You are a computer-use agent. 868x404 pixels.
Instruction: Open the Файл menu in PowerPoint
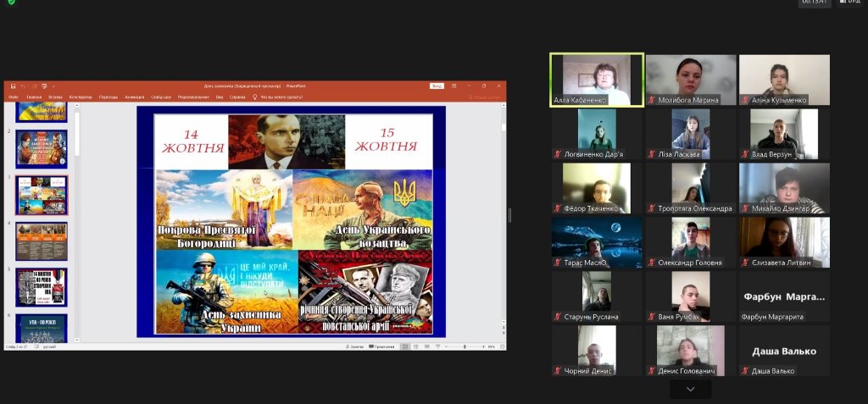[x=14, y=97]
